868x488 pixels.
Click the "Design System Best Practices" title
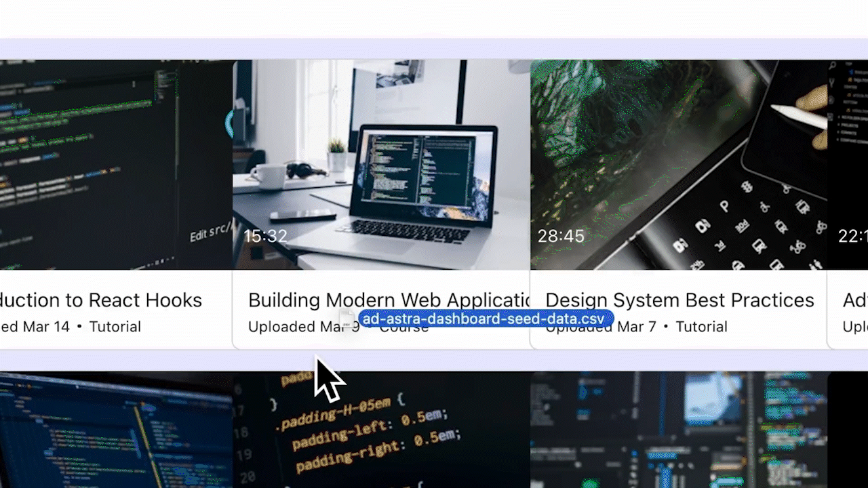coord(679,300)
